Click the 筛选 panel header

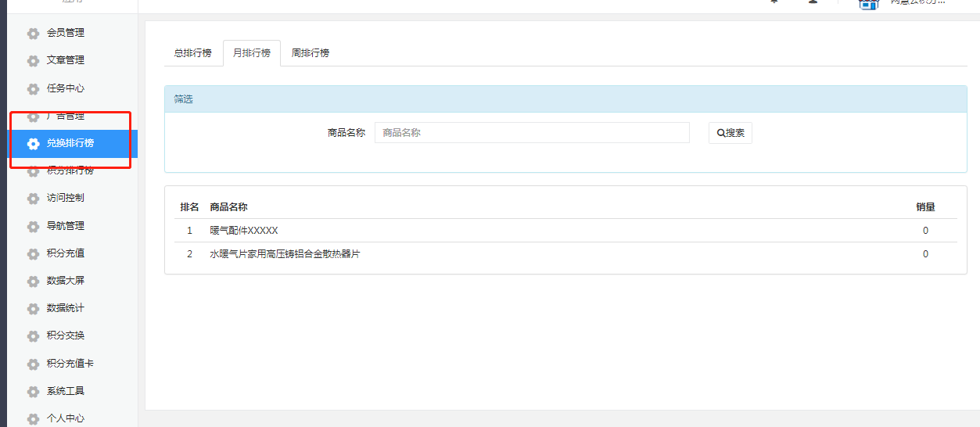(565, 99)
